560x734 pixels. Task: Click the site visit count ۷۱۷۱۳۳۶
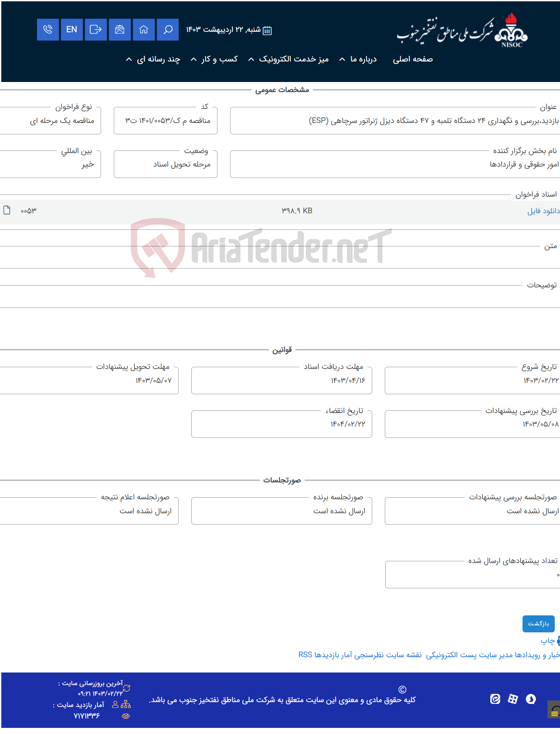pyautogui.click(x=87, y=716)
